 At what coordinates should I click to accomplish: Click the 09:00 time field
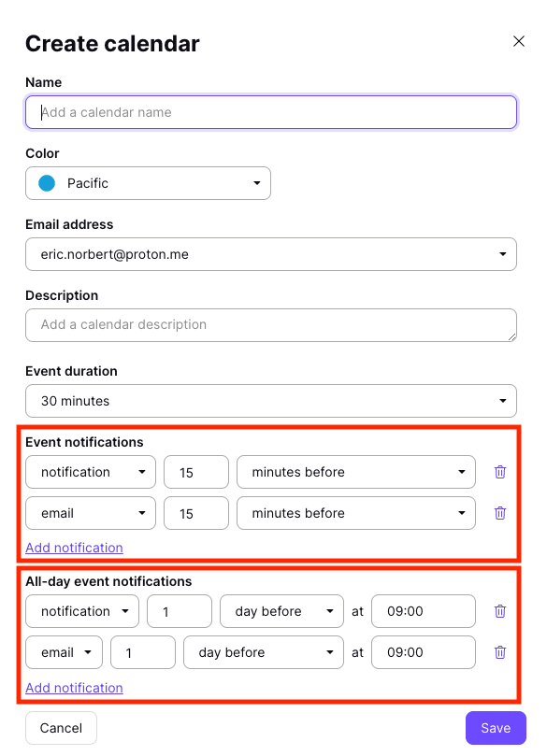[423, 611]
